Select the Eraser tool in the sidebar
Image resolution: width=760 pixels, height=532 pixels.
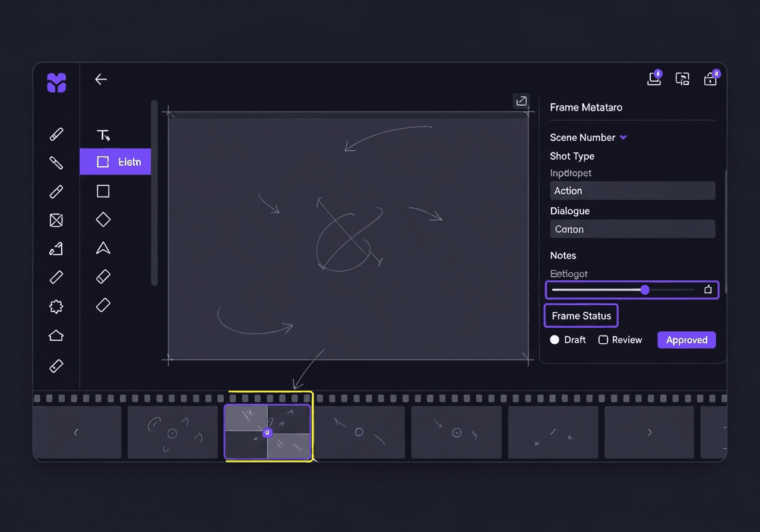coord(56,365)
